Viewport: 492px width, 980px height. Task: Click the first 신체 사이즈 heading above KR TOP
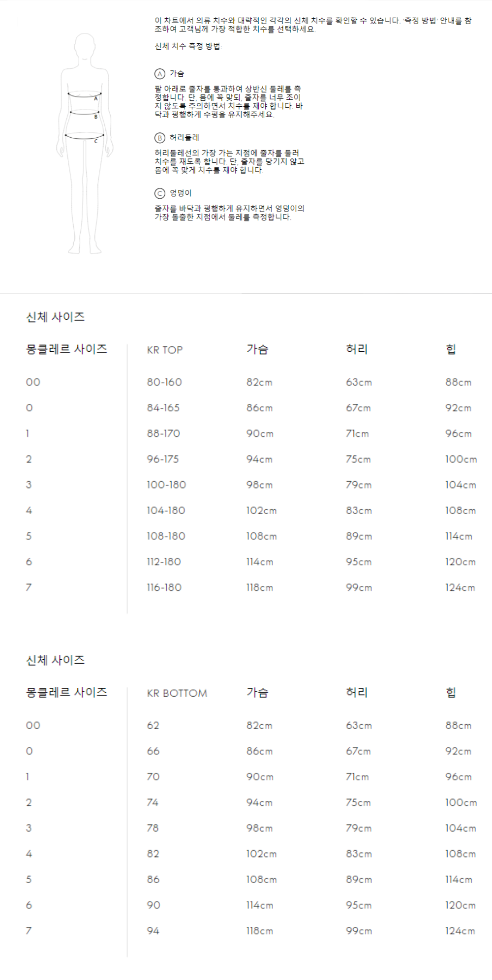55,317
